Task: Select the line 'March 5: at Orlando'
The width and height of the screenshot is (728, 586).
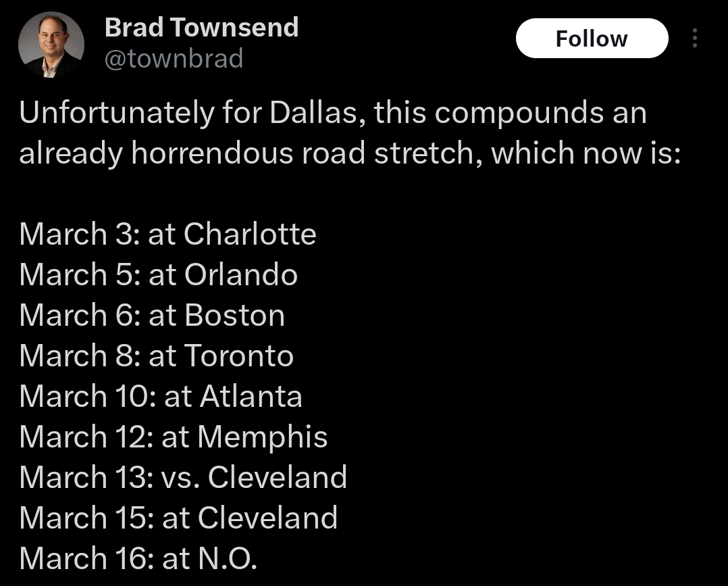Action: 158,274
